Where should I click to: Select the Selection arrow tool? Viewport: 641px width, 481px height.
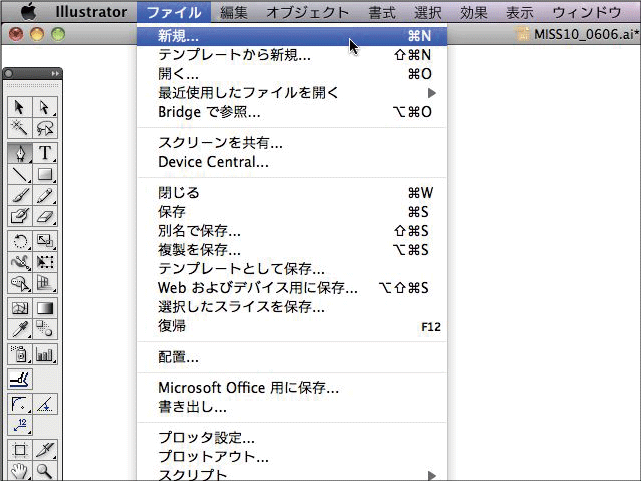coord(20,107)
